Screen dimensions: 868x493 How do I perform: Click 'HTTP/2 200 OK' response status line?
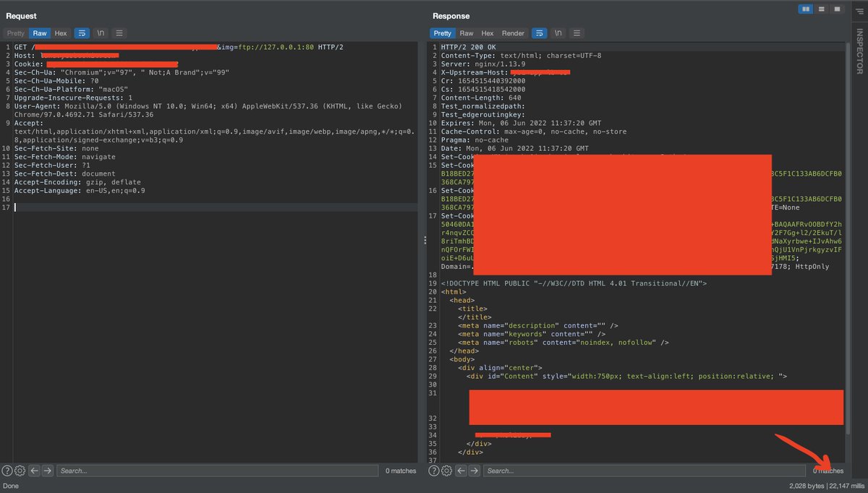[468, 47]
